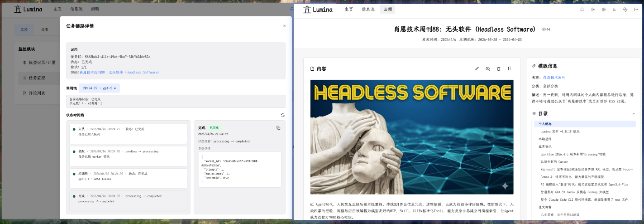Toggle the light/dark theme sun icon

593,10
